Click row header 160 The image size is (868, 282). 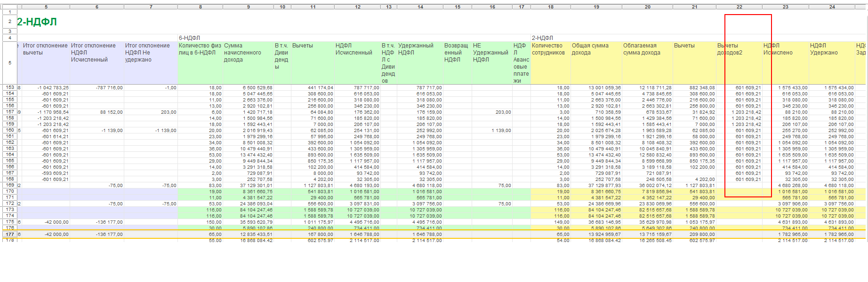[10, 130]
